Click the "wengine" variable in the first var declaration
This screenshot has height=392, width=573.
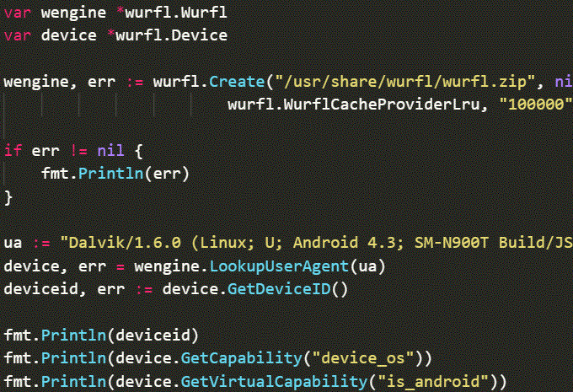(73, 13)
